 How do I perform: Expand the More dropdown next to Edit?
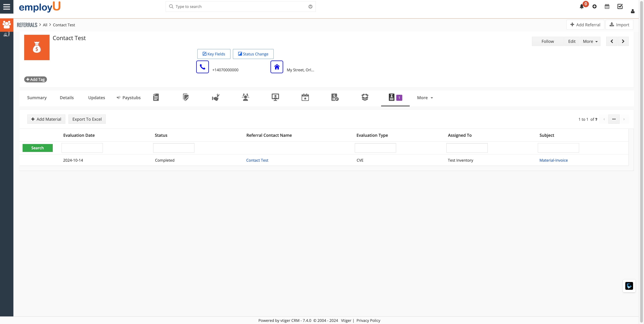590,41
